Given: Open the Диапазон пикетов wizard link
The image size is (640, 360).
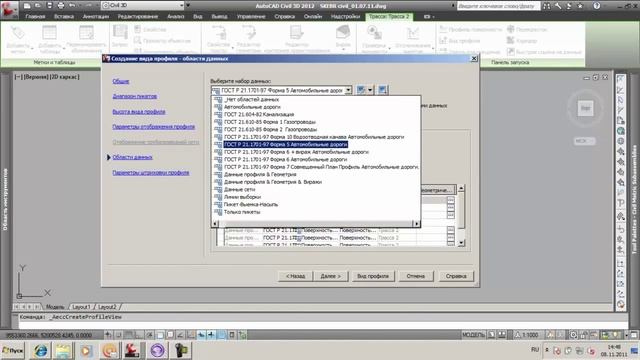Looking at the screenshot, I should pyautogui.click(x=135, y=96).
